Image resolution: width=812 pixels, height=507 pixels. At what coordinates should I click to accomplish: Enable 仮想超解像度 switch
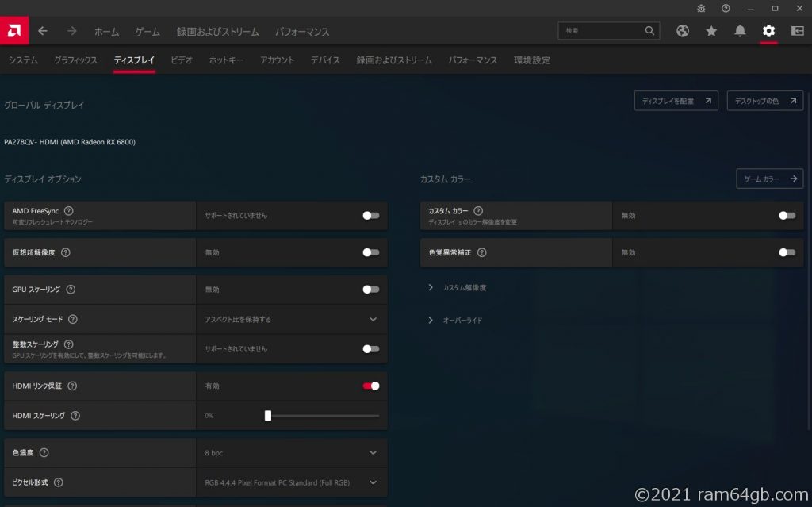[x=371, y=252]
